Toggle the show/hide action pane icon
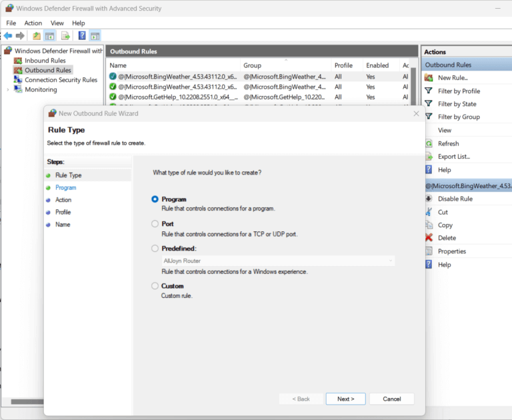The image size is (512, 420). [x=95, y=35]
